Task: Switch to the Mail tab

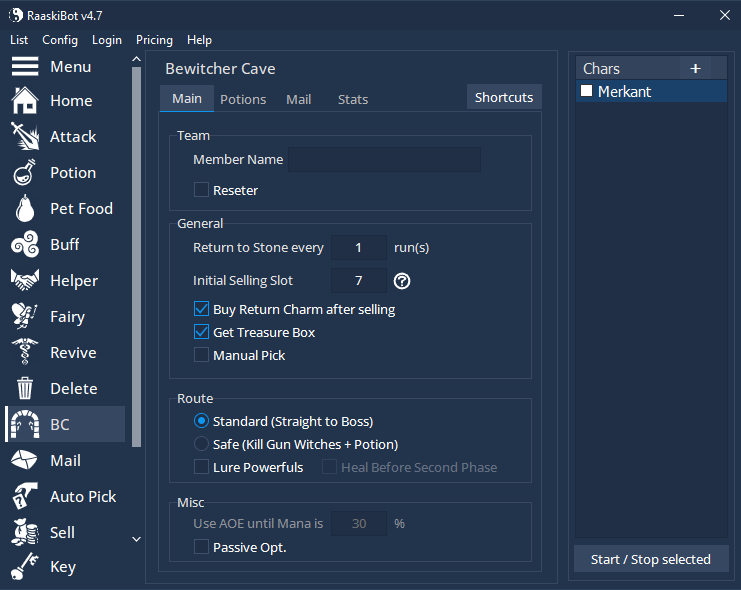Action: [x=299, y=99]
